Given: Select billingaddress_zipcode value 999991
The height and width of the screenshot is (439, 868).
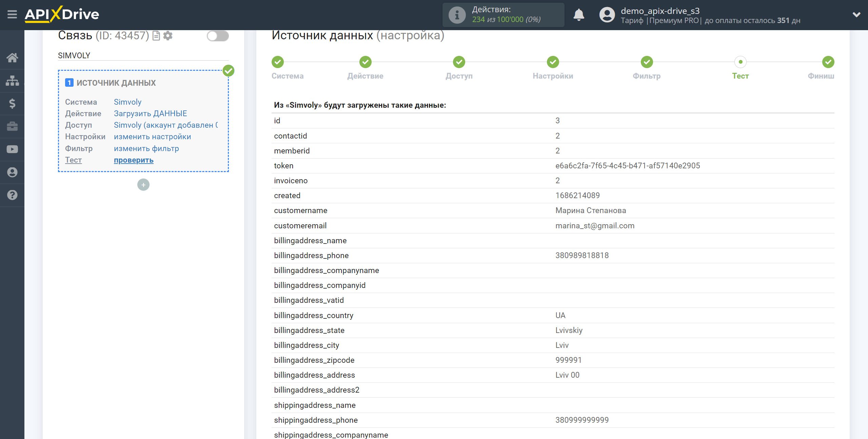Looking at the screenshot, I should (568, 360).
